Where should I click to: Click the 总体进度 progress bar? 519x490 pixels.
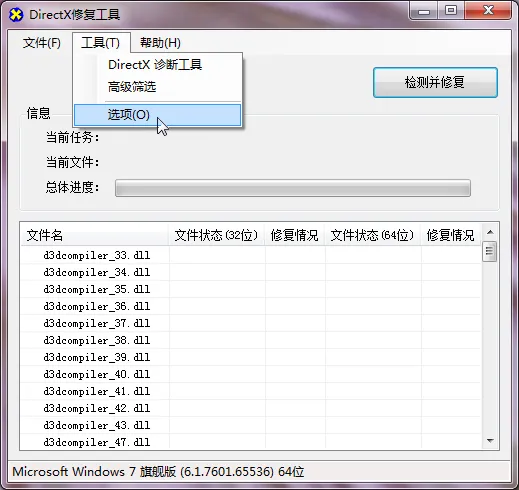click(293, 188)
